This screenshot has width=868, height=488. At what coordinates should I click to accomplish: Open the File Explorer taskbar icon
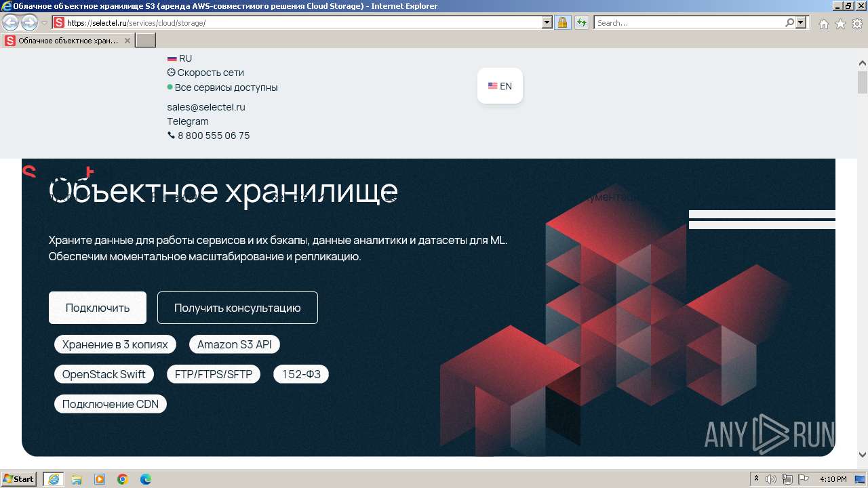coord(77,479)
